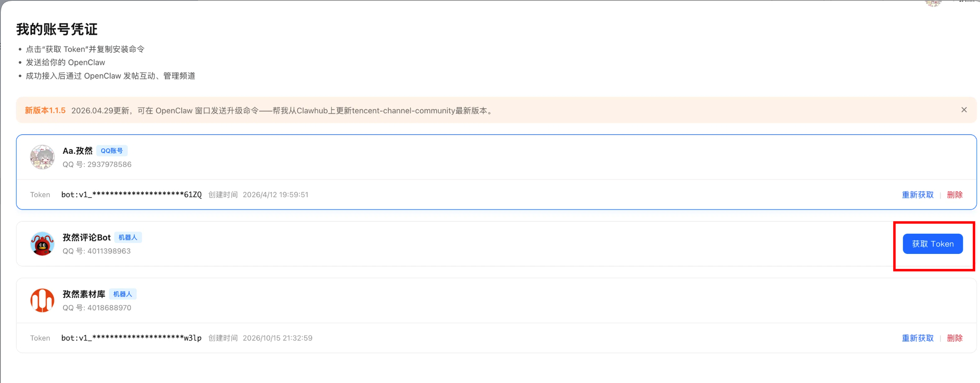Click the 孜然评论Bot red penguin avatar

click(42, 244)
